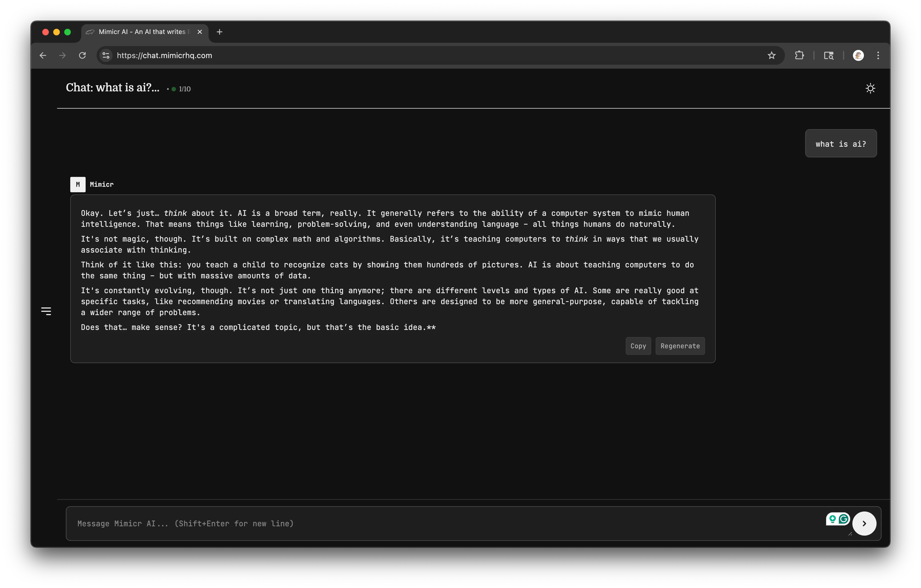Click the Mimicr M avatar badge
921x588 pixels.
point(78,185)
